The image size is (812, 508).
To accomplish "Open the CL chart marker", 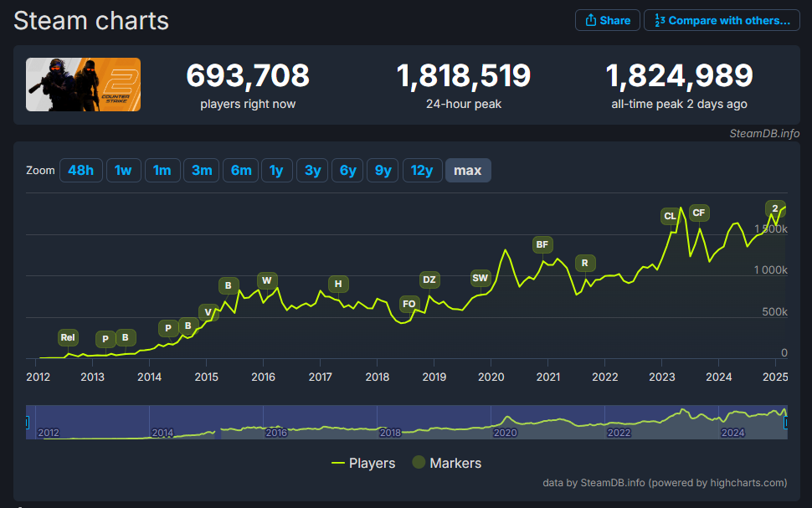I will [x=670, y=216].
